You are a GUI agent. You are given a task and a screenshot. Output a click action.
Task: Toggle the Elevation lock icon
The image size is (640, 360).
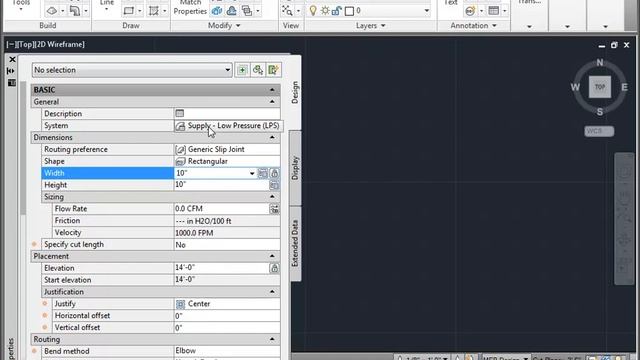point(274,268)
